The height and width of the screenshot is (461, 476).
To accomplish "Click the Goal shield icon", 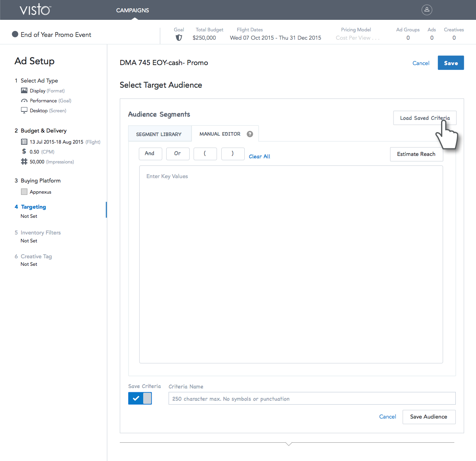I will point(179,38).
